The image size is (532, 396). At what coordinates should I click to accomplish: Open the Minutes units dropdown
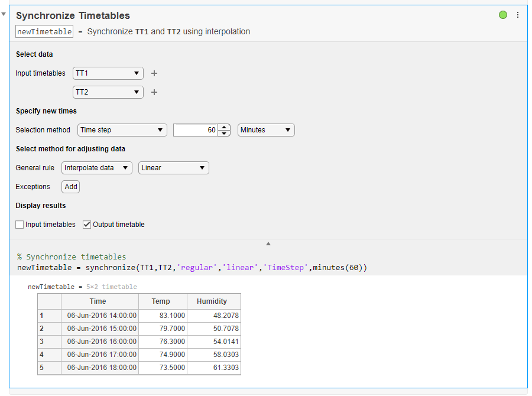click(266, 130)
